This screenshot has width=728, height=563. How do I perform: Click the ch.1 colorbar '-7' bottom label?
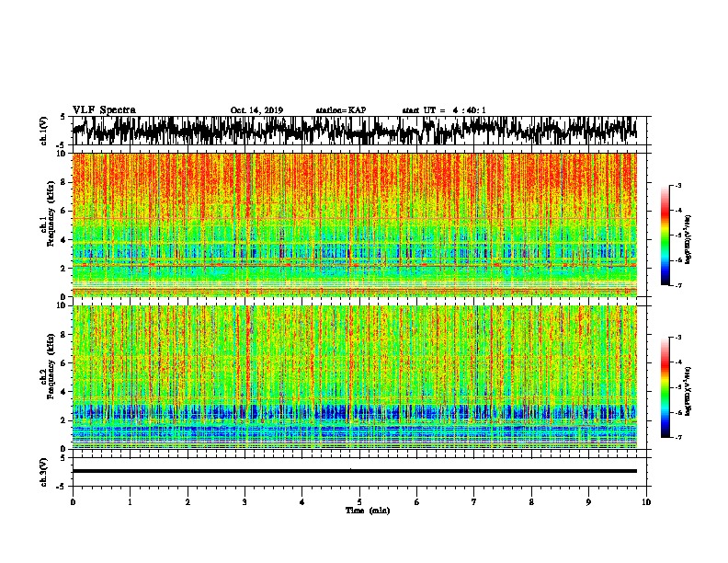click(677, 285)
